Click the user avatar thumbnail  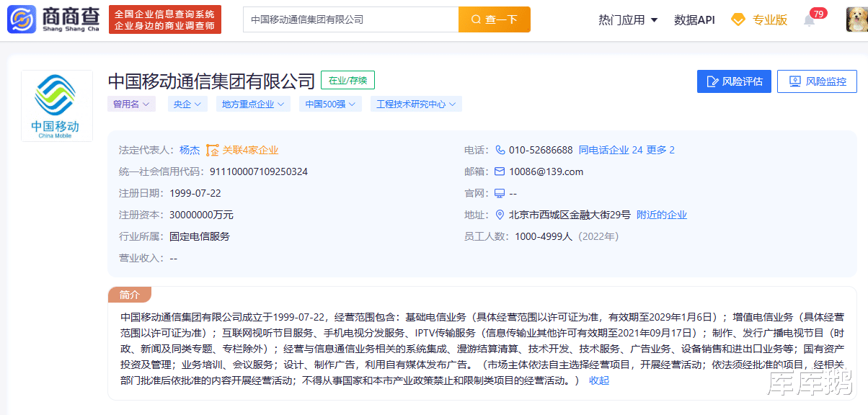[x=856, y=19]
